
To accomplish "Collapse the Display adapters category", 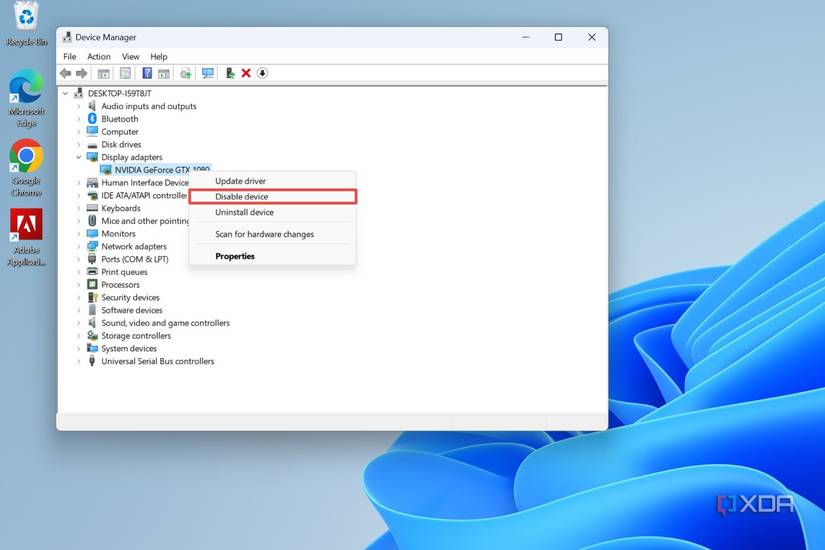I will (78, 157).
